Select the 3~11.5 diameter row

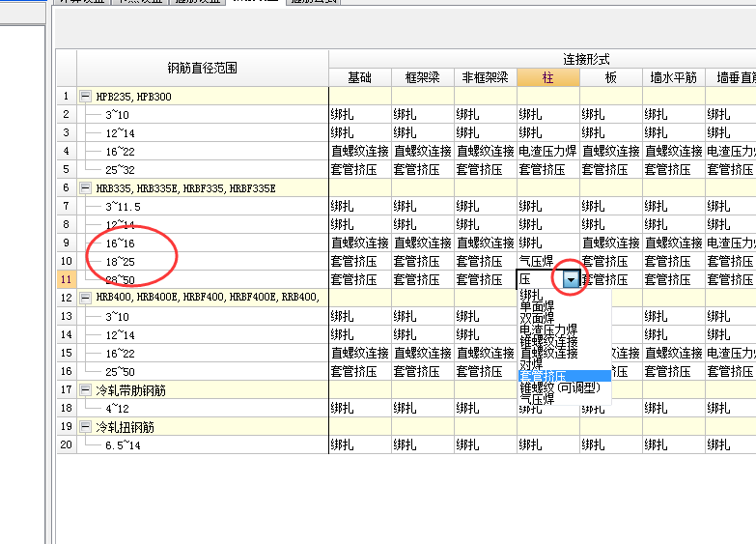coord(123,207)
